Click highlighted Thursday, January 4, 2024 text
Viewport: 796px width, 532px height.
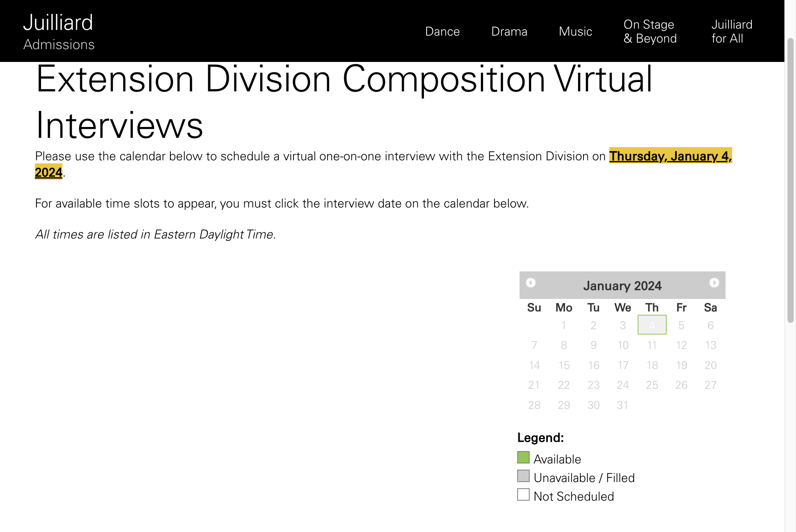(x=671, y=156)
